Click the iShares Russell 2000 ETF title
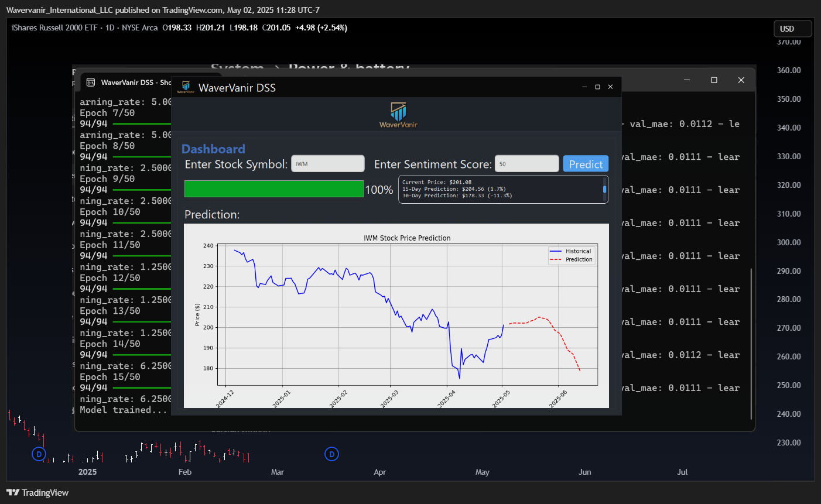 [54, 28]
